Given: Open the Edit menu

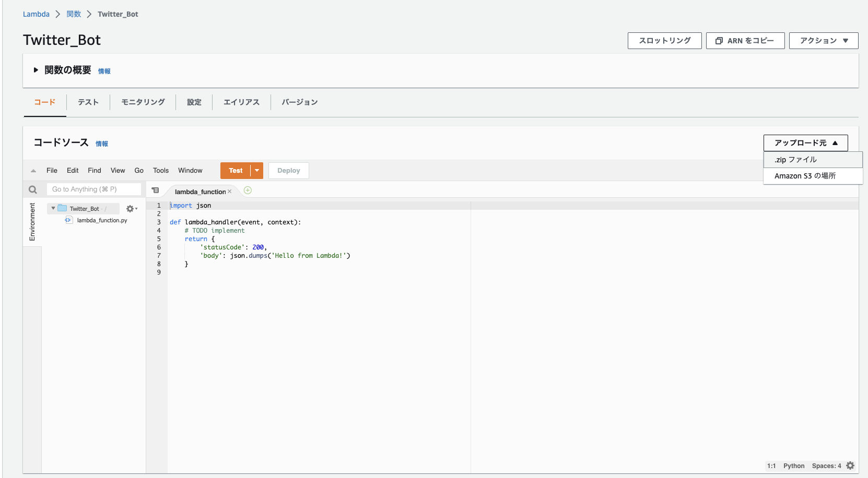Looking at the screenshot, I should 73,171.
